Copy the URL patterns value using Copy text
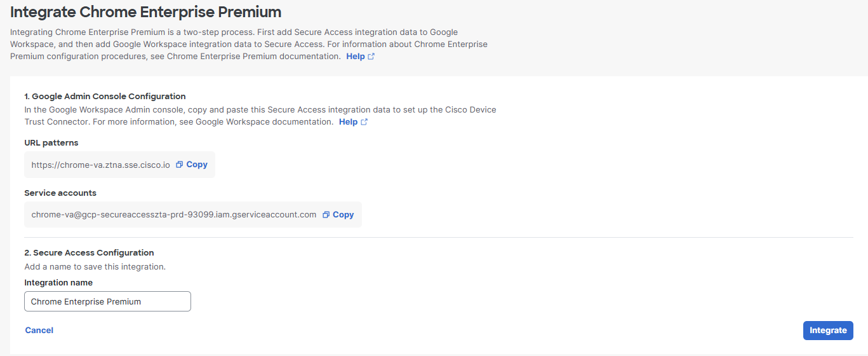 click(x=197, y=165)
